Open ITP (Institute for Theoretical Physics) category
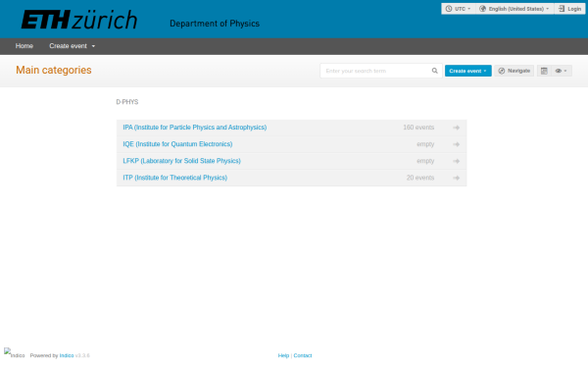This screenshot has width=588, height=368. tap(175, 178)
